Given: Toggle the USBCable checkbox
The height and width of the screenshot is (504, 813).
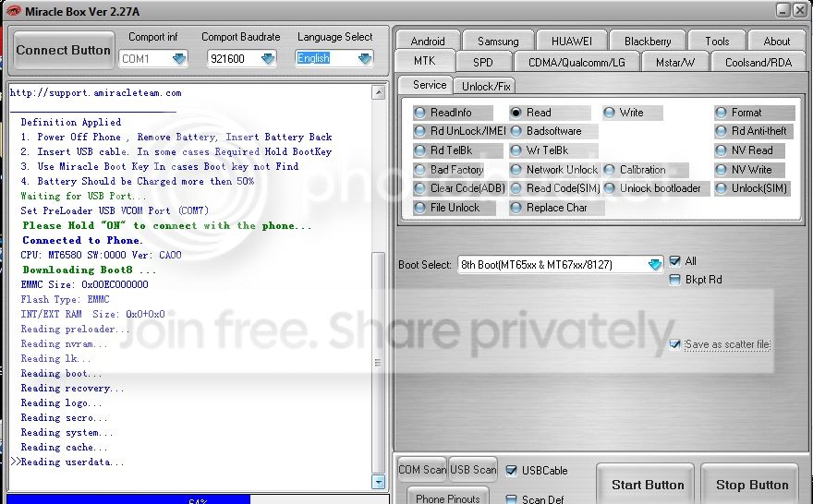Looking at the screenshot, I should click(512, 470).
